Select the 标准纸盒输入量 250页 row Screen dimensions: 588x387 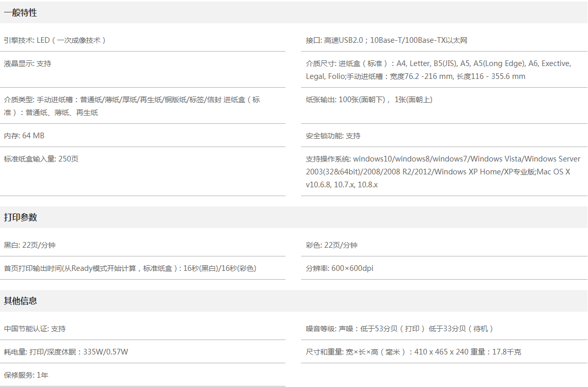tap(41, 159)
